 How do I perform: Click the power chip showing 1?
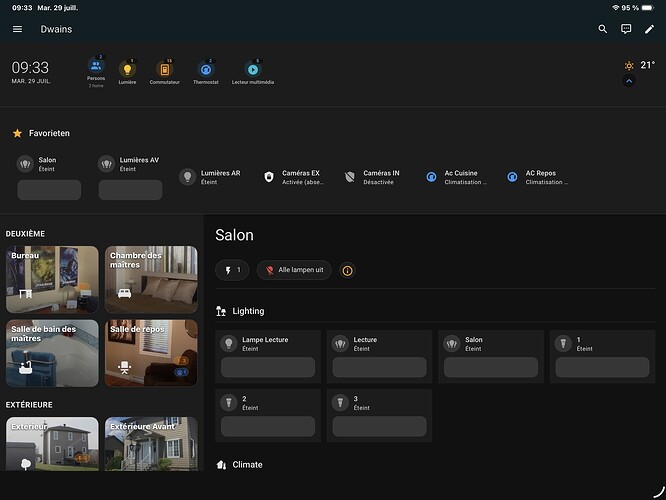click(232, 270)
